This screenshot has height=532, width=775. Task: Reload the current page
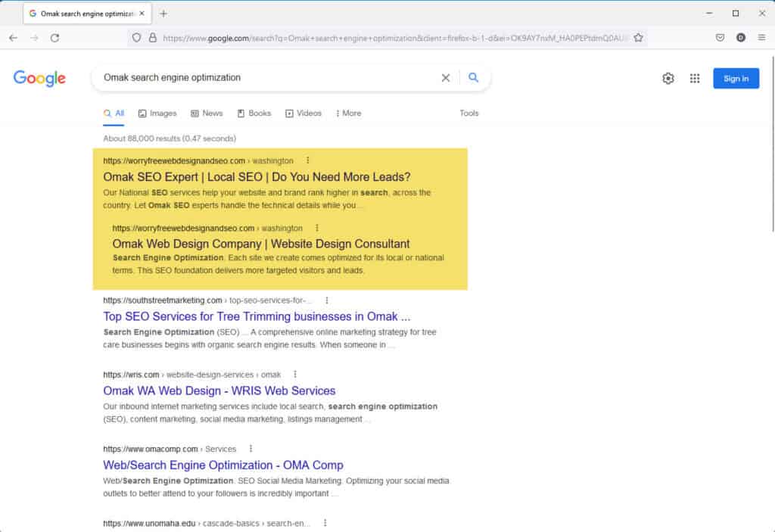[54, 38]
